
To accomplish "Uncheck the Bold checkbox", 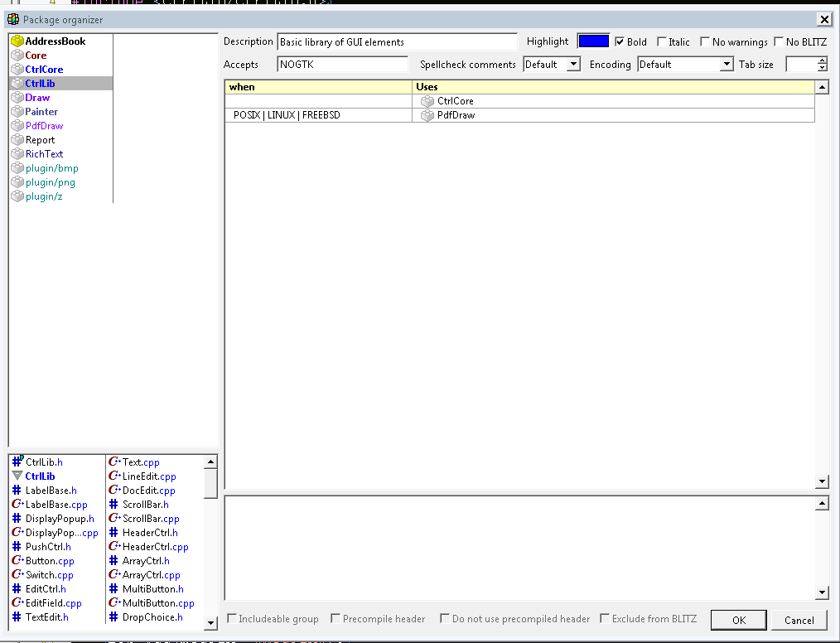I will (x=620, y=42).
